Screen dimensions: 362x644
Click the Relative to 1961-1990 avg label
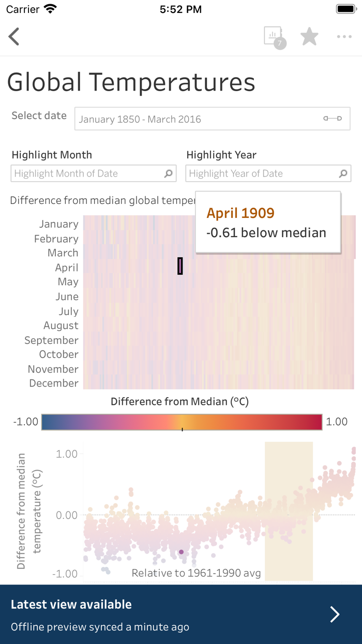click(195, 573)
